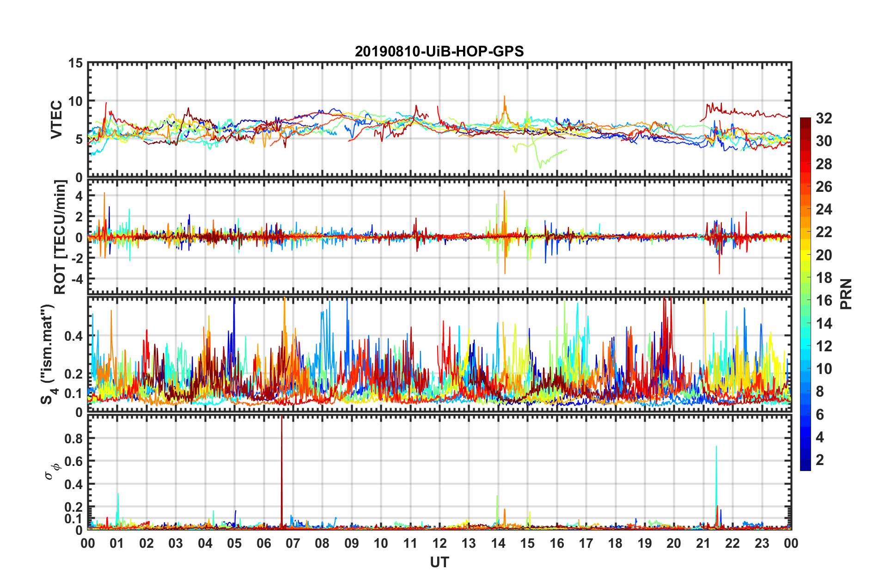Select the 12 hour tick on the UT axis
879x588 pixels.
point(439,543)
